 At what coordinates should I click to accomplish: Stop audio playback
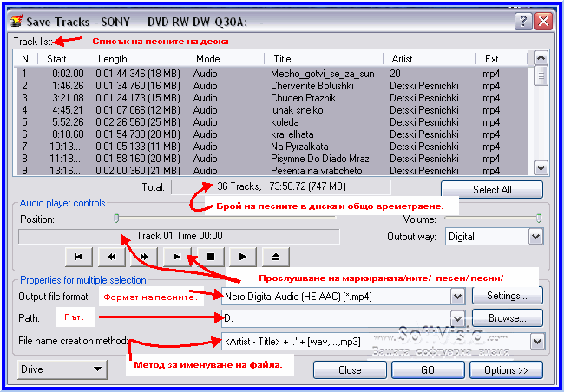coord(211,257)
